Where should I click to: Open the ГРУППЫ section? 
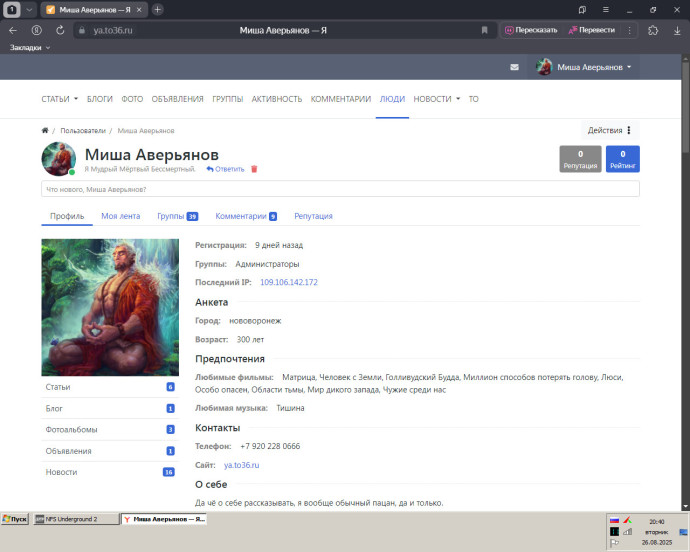[228, 99]
